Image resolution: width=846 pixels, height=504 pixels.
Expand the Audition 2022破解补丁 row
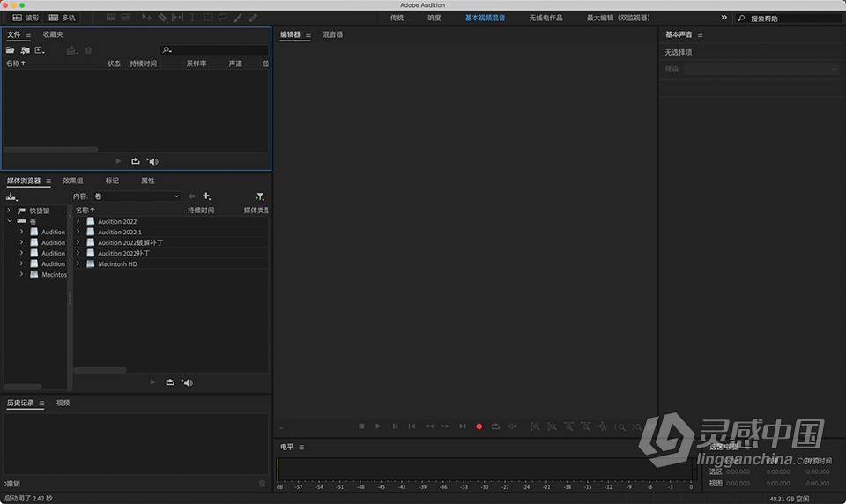[x=78, y=242]
